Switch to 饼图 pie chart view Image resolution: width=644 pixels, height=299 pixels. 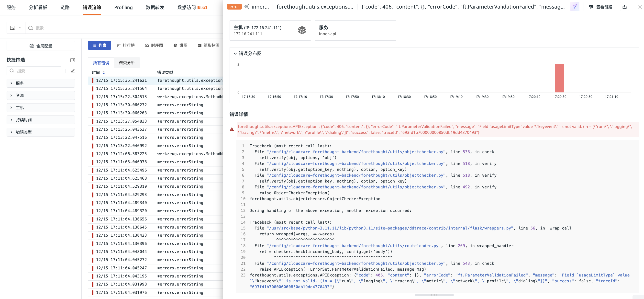coord(180,45)
